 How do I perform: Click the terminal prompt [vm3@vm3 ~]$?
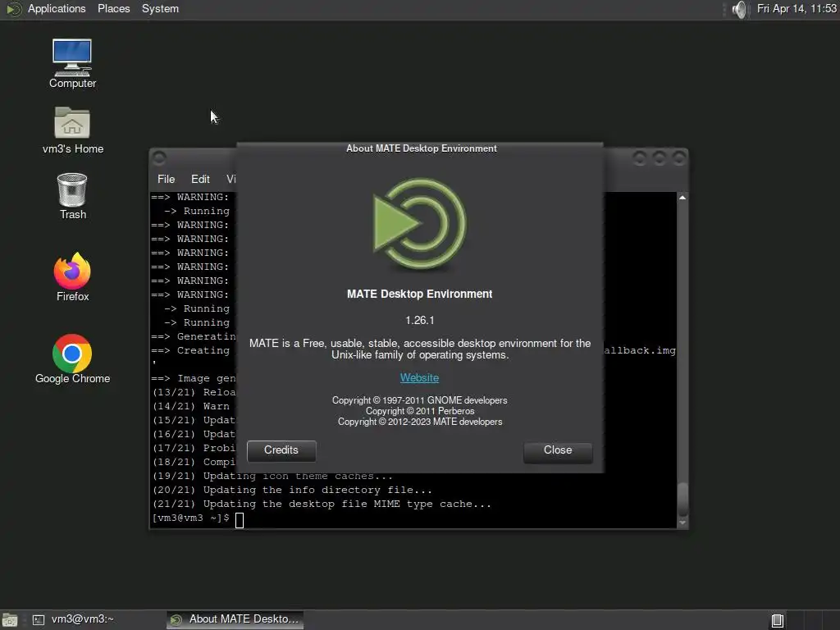pyautogui.click(x=191, y=518)
